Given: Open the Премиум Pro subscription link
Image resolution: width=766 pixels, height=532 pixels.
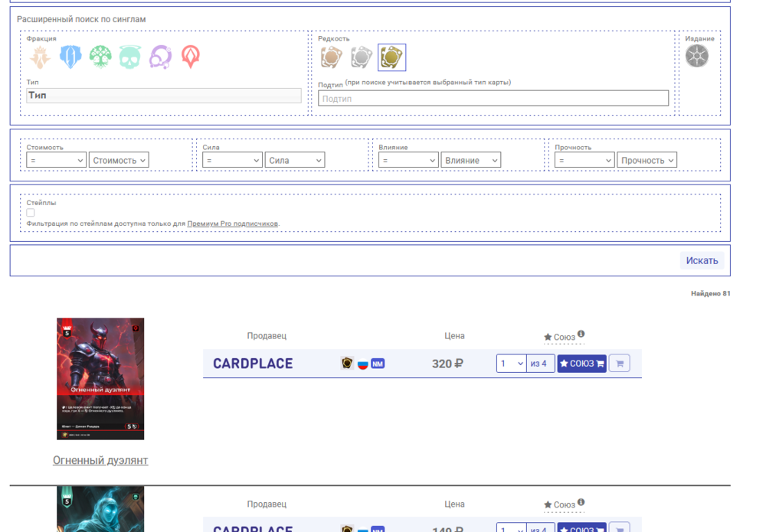Looking at the screenshot, I should [232, 224].
